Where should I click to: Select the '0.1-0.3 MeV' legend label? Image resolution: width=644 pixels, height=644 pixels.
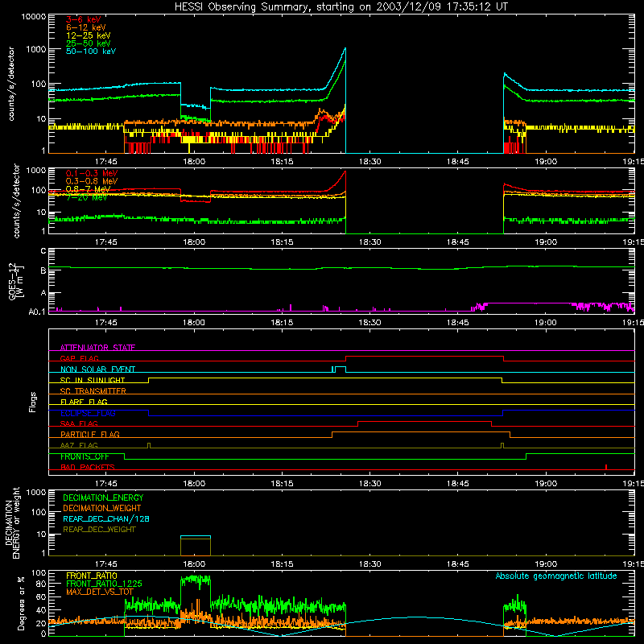coord(92,173)
